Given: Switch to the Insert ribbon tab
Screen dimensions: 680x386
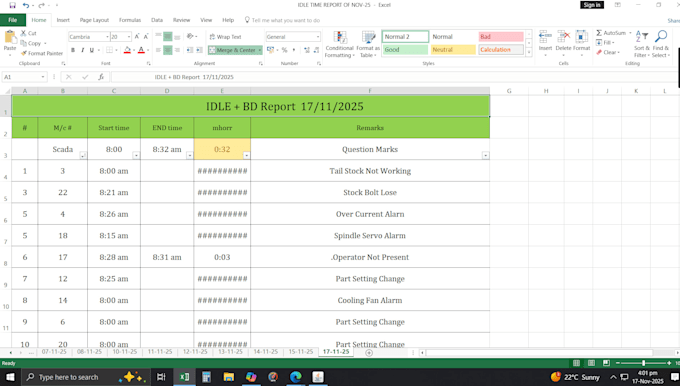Looking at the screenshot, I should coord(63,20).
